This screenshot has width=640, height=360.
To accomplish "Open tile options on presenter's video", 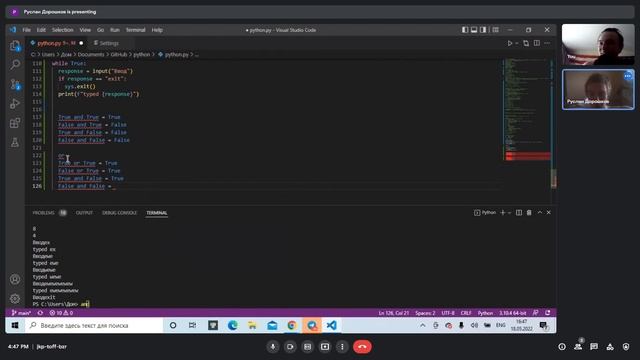I will 628,76.
